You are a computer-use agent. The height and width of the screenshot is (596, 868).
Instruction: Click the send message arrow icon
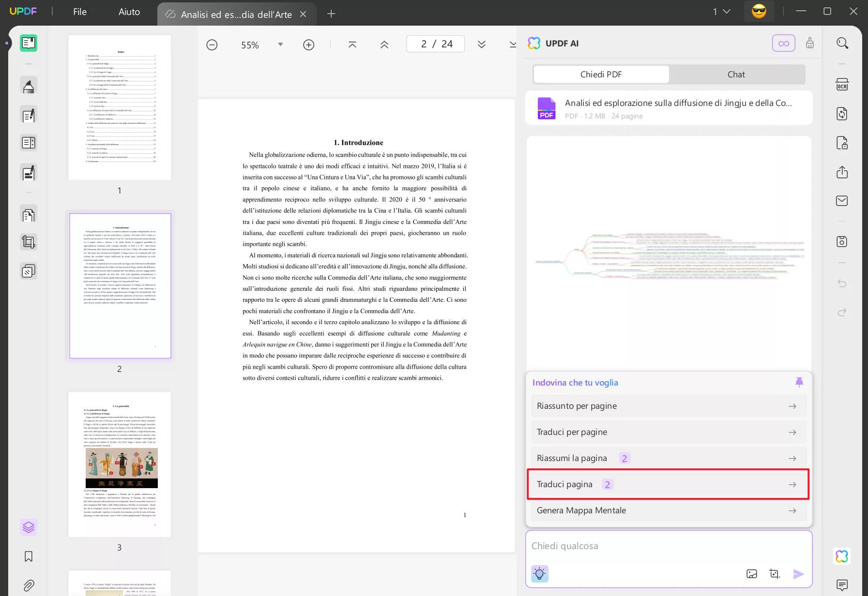798,574
